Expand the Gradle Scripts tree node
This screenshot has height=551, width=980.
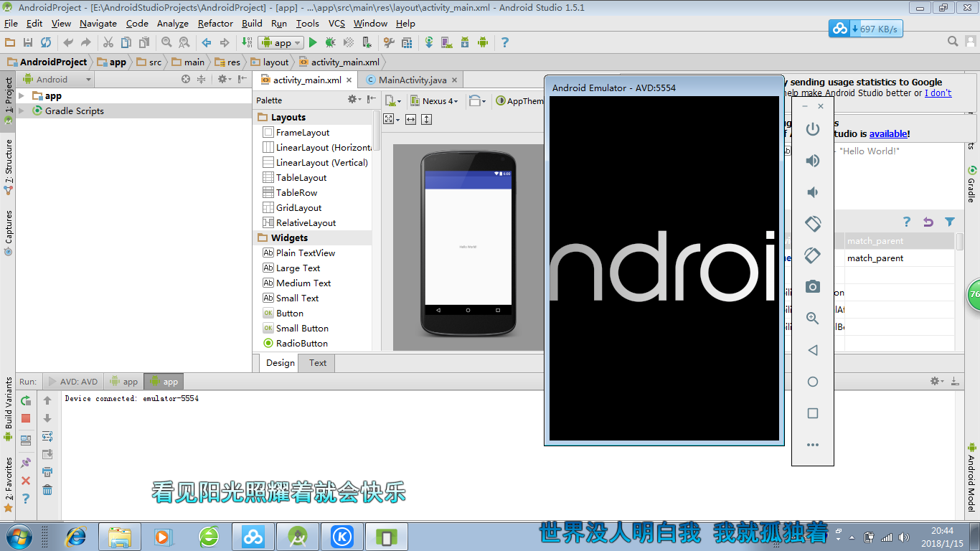tap(22, 110)
